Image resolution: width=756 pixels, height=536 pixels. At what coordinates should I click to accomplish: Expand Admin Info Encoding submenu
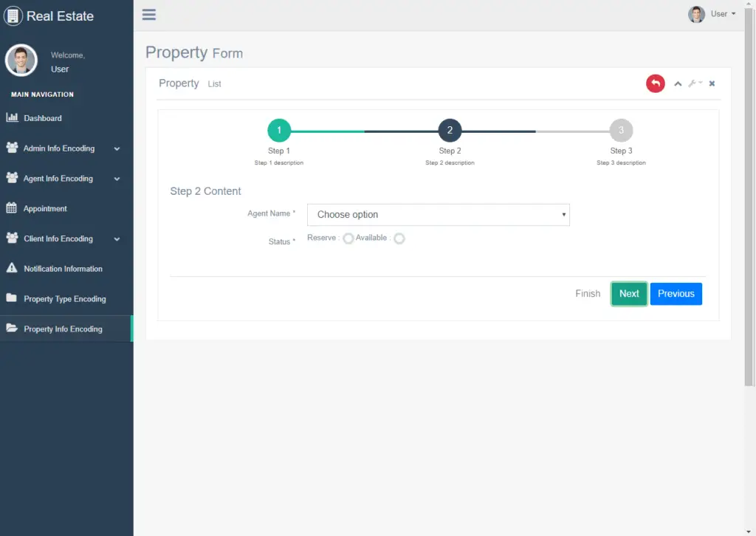click(63, 148)
